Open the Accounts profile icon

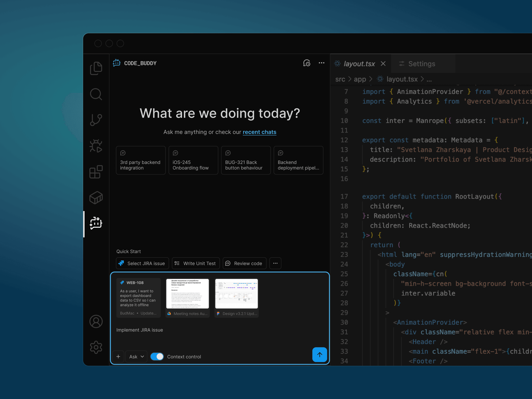pos(96,321)
